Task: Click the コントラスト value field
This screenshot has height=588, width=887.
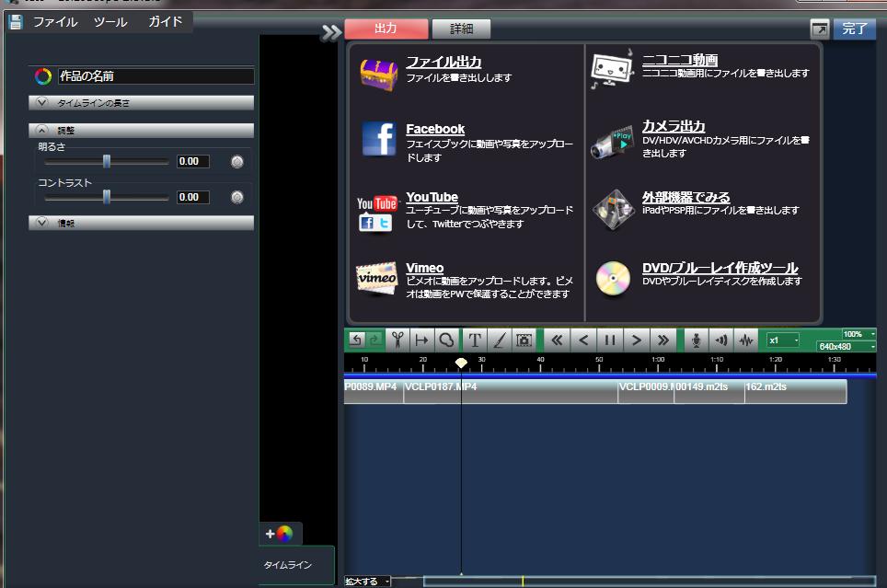Action: [193, 197]
